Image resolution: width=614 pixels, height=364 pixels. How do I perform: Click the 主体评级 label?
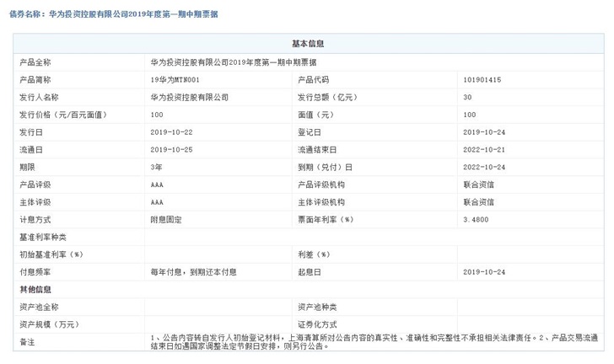[x=35, y=202]
